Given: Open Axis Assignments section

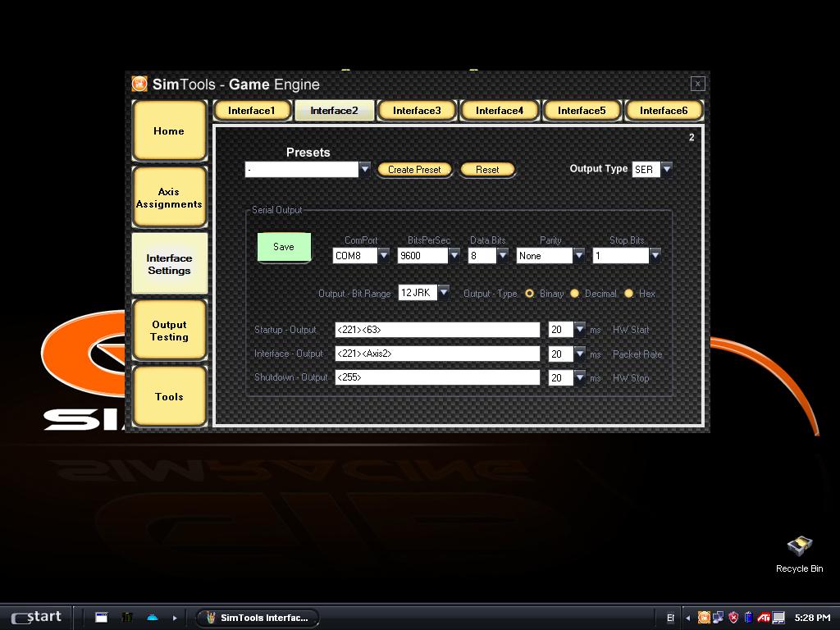Looking at the screenshot, I should 169,198.
